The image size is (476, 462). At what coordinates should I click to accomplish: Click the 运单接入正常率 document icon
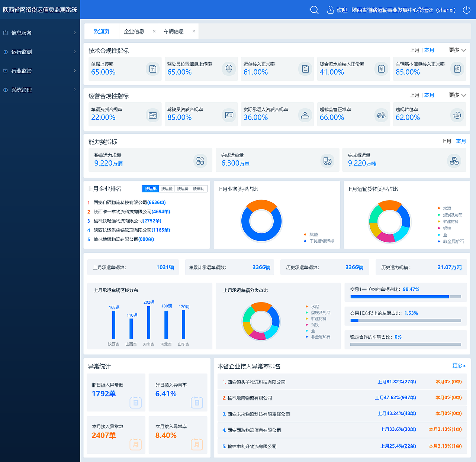(305, 69)
